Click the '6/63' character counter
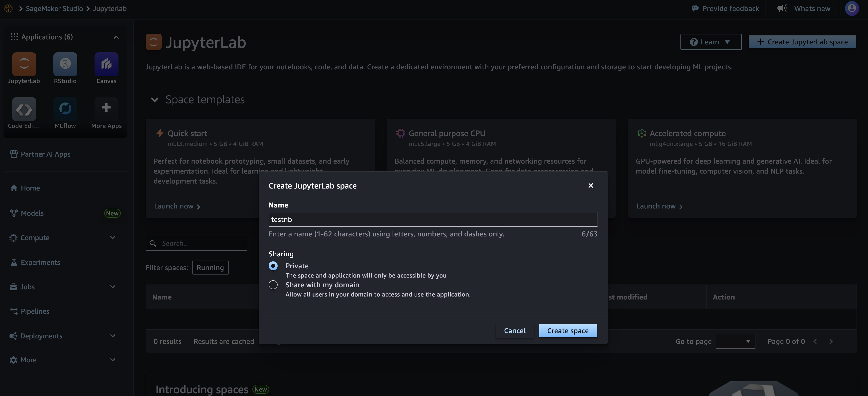868x396 pixels. pyautogui.click(x=589, y=234)
